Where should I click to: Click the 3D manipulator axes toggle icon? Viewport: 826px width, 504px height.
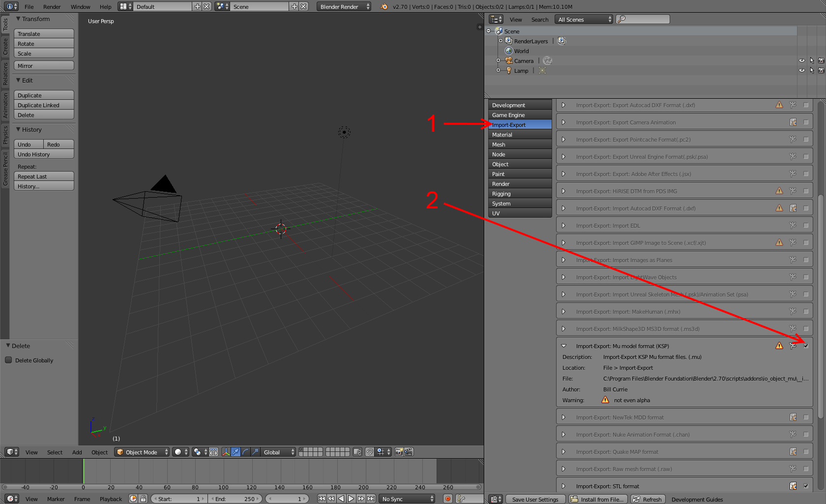tap(226, 452)
